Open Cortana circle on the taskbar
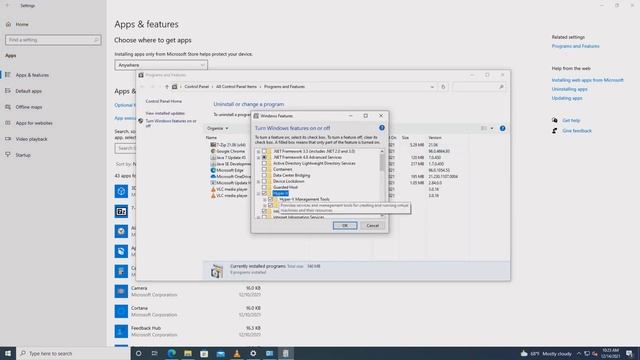Screen dimensions: 640x360 (138, 353)
